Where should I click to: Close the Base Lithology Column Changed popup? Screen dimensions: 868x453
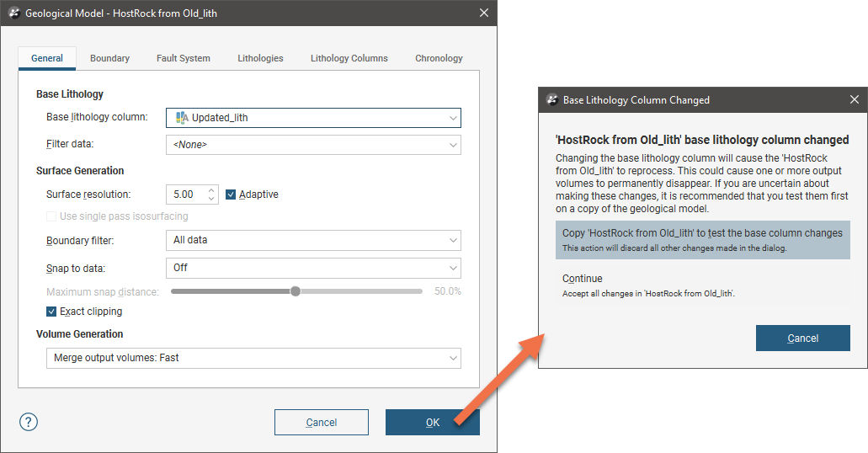854,99
